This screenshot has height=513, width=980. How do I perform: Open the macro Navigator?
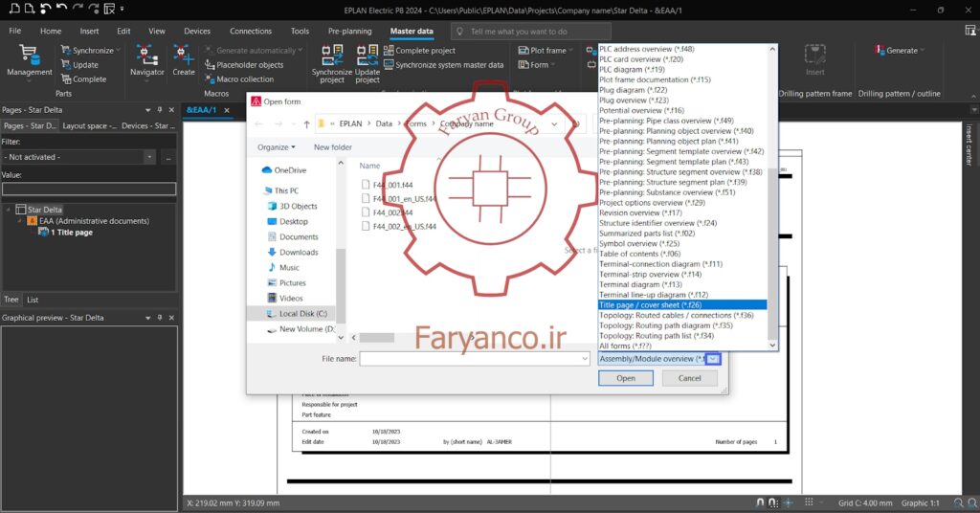click(x=146, y=60)
